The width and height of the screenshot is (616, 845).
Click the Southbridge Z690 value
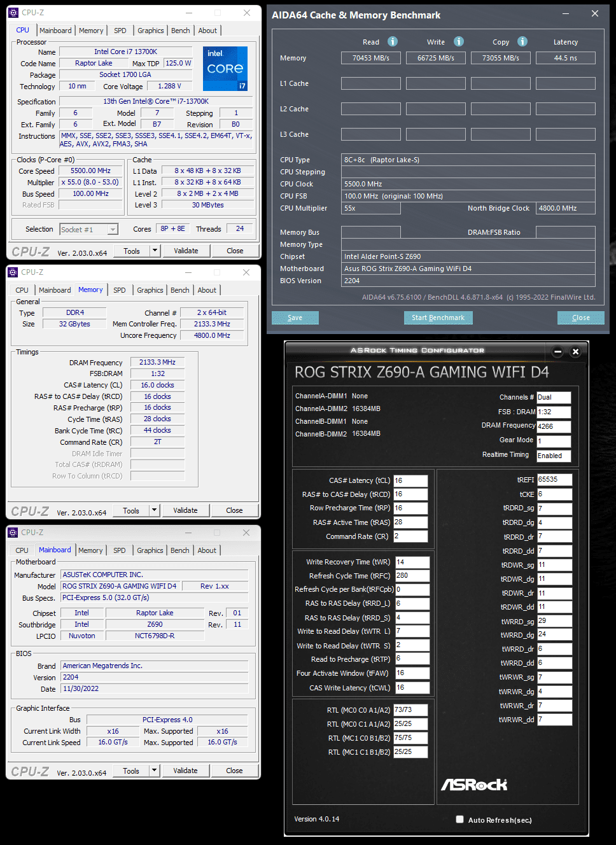[x=155, y=625]
